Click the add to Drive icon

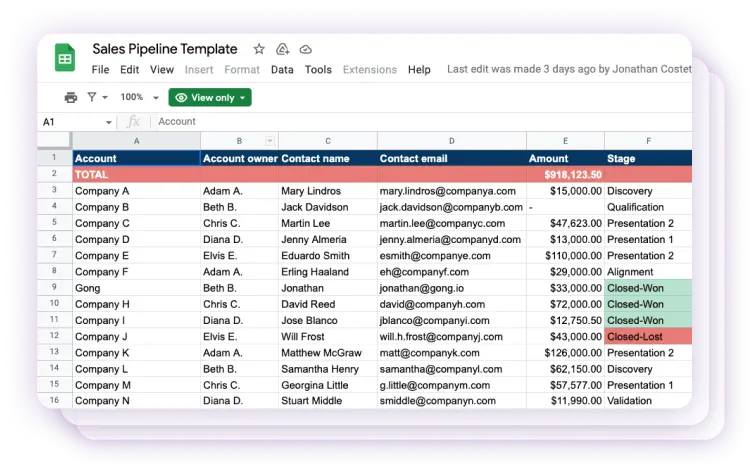pyautogui.click(x=282, y=49)
